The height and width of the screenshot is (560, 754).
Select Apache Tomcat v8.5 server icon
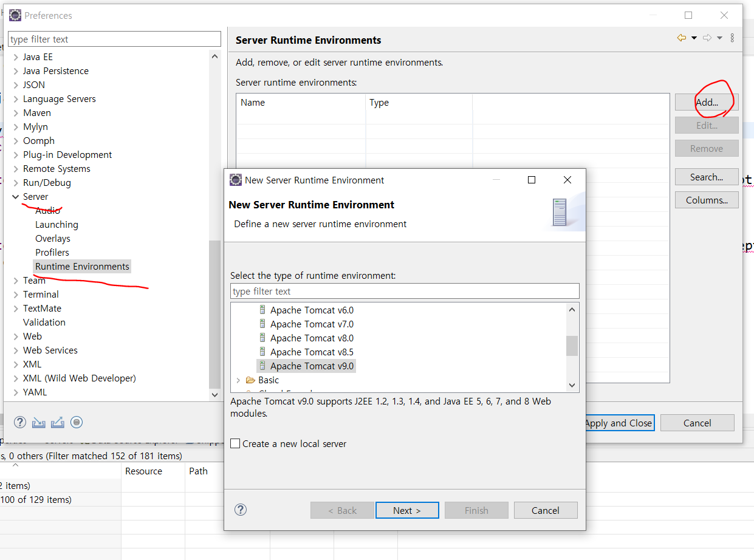(262, 352)
